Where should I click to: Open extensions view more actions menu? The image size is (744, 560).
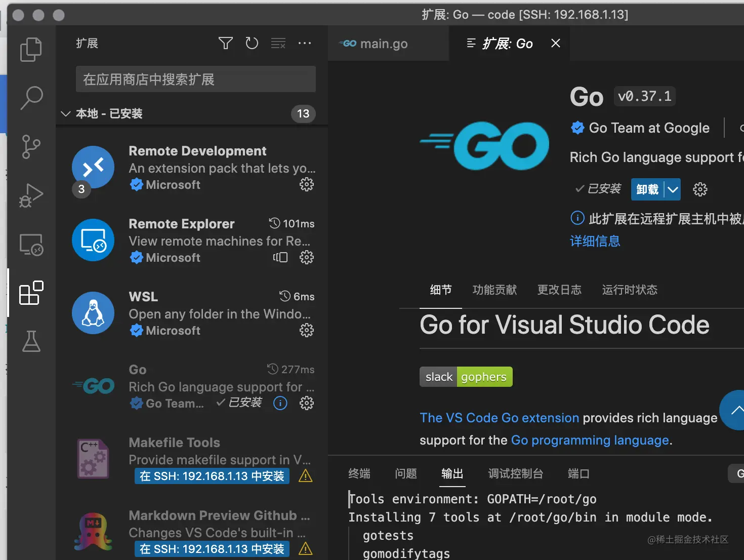[305, 43]
